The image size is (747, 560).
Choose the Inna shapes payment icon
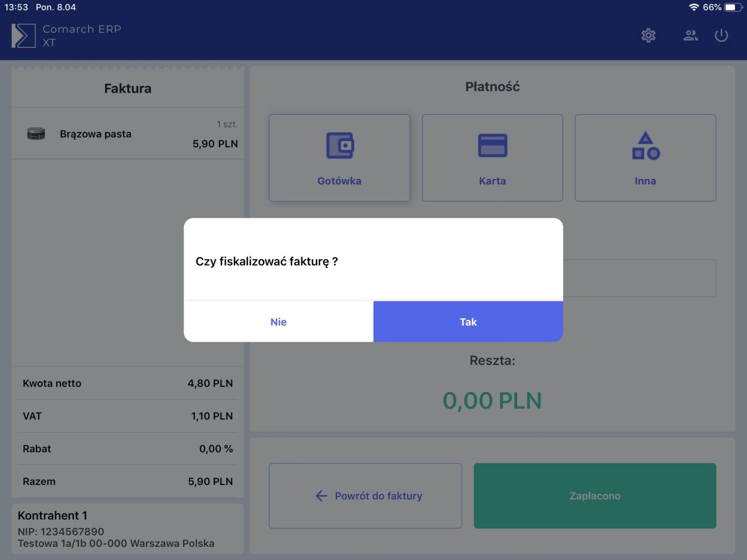645,146
